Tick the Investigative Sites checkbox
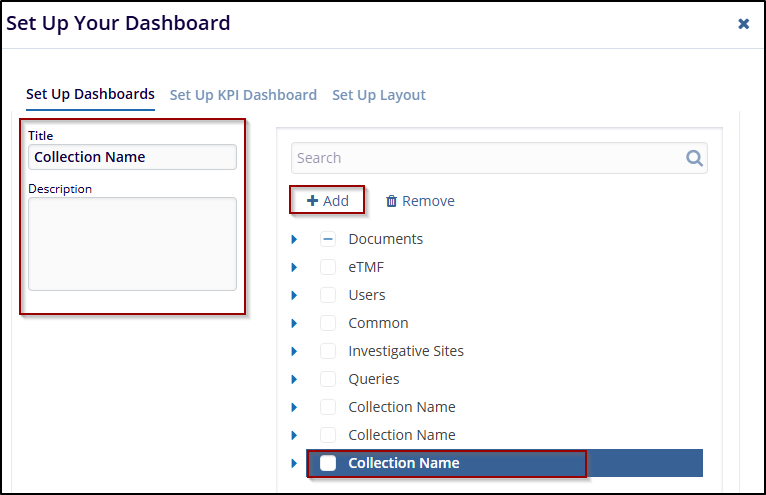The width and height of the screenshot is (766, 495). pyautogui.click(x=328, y=351)
